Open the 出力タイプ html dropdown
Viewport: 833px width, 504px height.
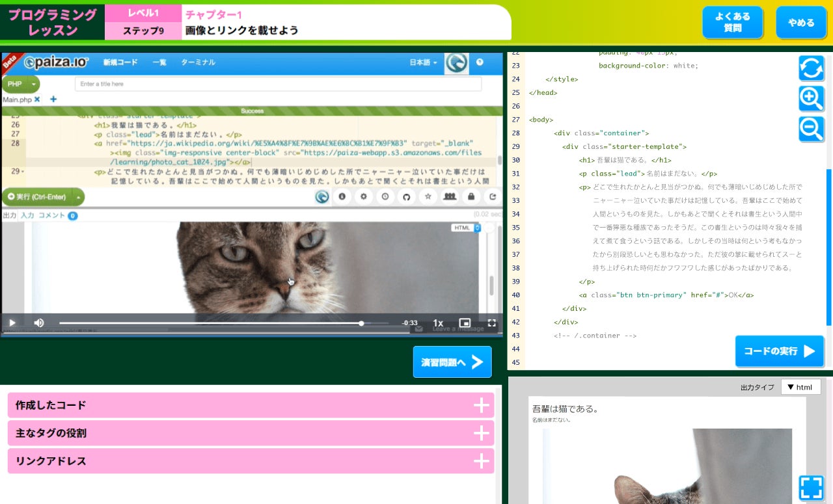tap(801, 387)
